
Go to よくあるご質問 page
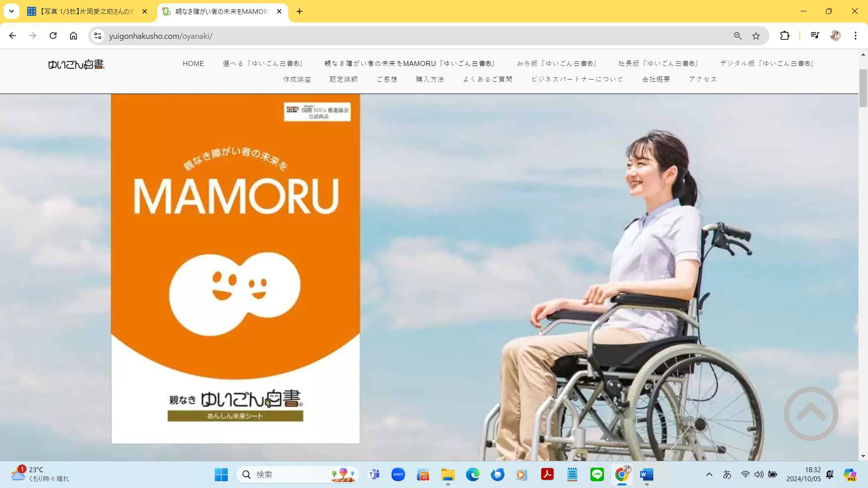coord(487,79)
